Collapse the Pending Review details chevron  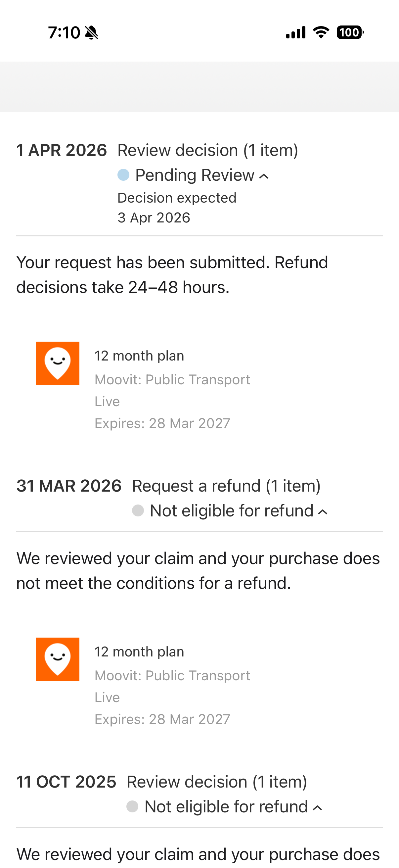(264, 176)
